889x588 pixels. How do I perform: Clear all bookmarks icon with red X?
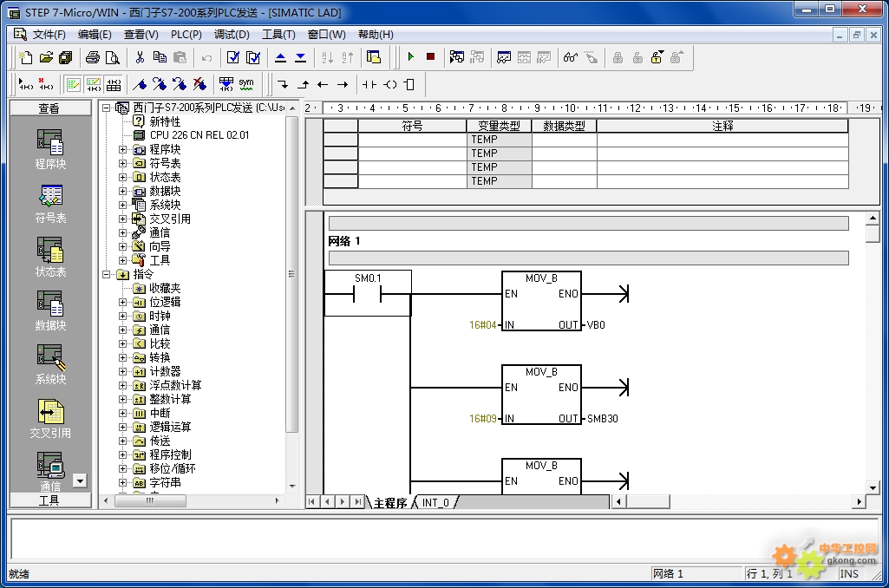pos(199,84)
